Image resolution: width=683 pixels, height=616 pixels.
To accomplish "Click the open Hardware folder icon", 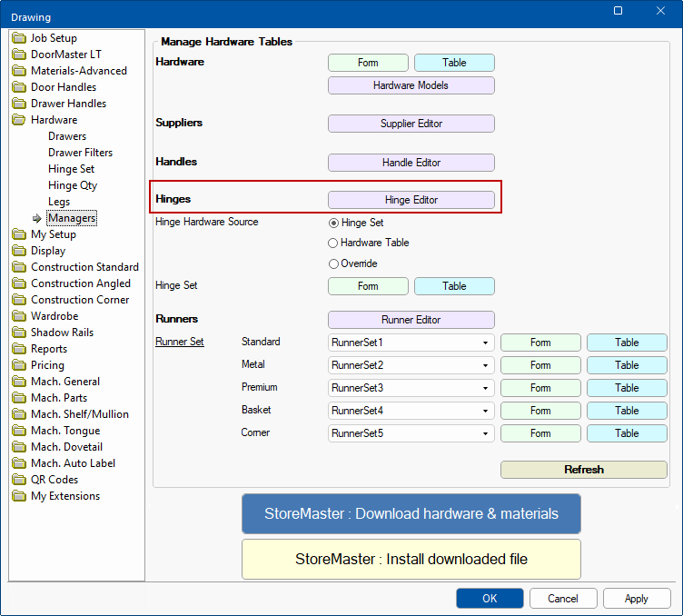I will [19, 120].
